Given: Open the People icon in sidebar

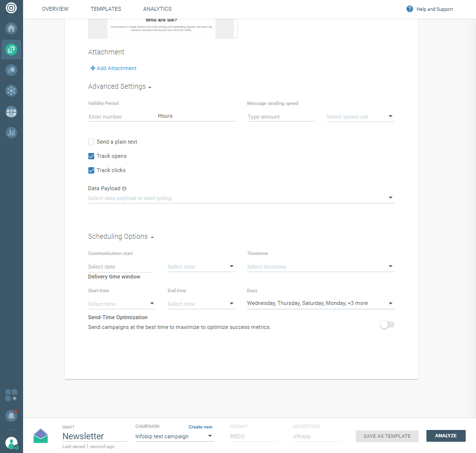Looking at the screenshot, I should pyautogui.click(x=11, y=111).
